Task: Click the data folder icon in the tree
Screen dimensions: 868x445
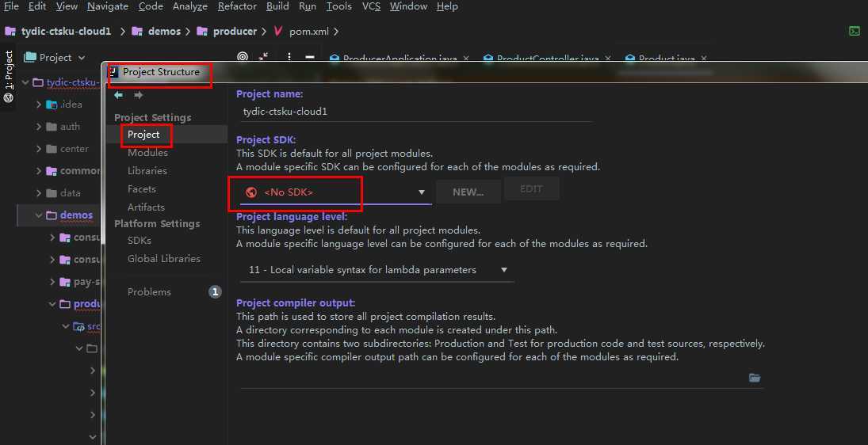Action: (x=52, y=193)
